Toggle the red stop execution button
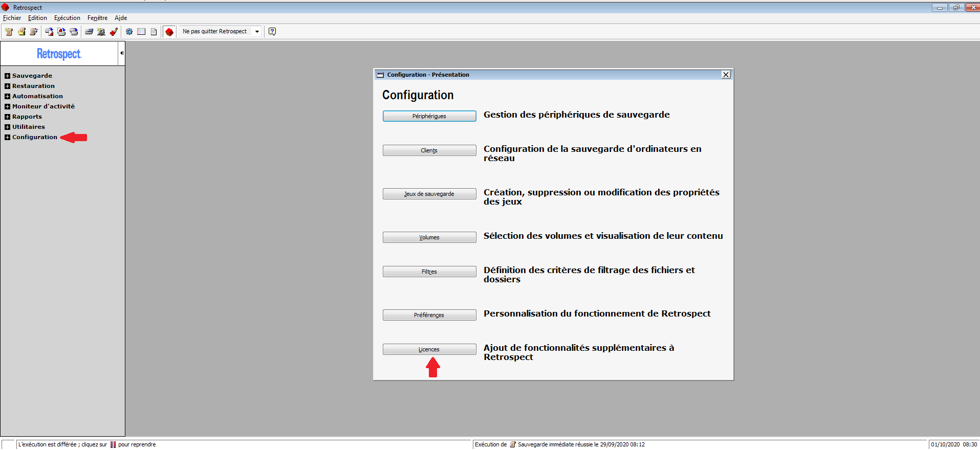Viewport: 980px width, 450px height. 169,32
